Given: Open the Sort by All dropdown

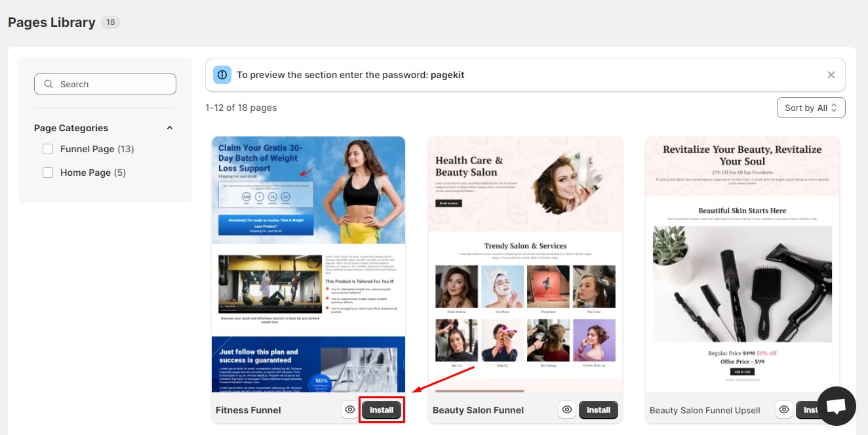Looking at the screenshot, I should pyautogui.click(x=810, y=108).
